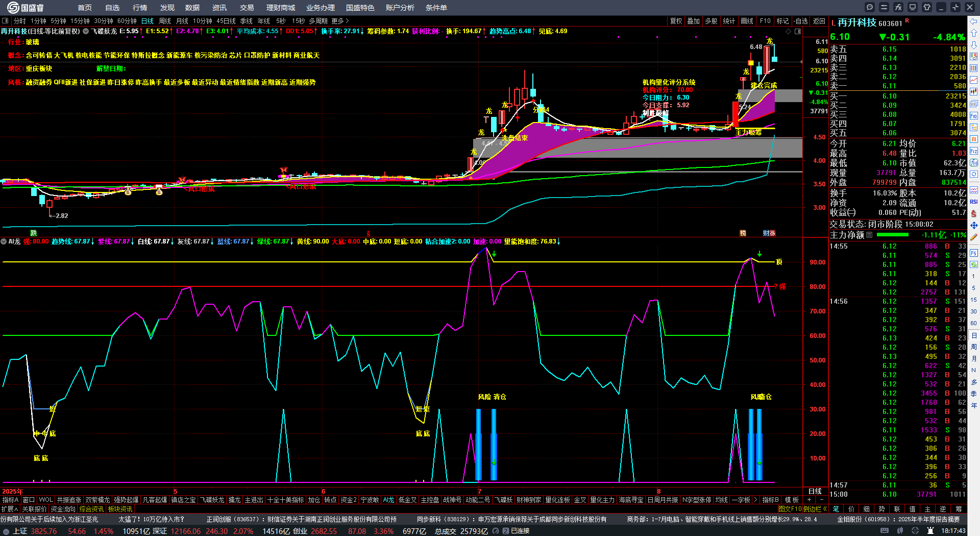Open the line chart icon in right sidebar
Screen dimensions: 980x536
point(974,80)
